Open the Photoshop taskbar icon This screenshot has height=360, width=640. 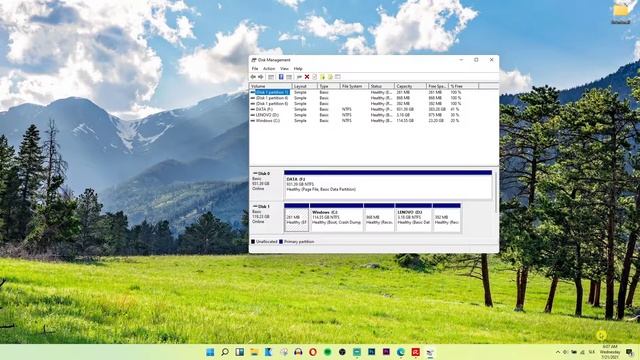click(371, 352)
